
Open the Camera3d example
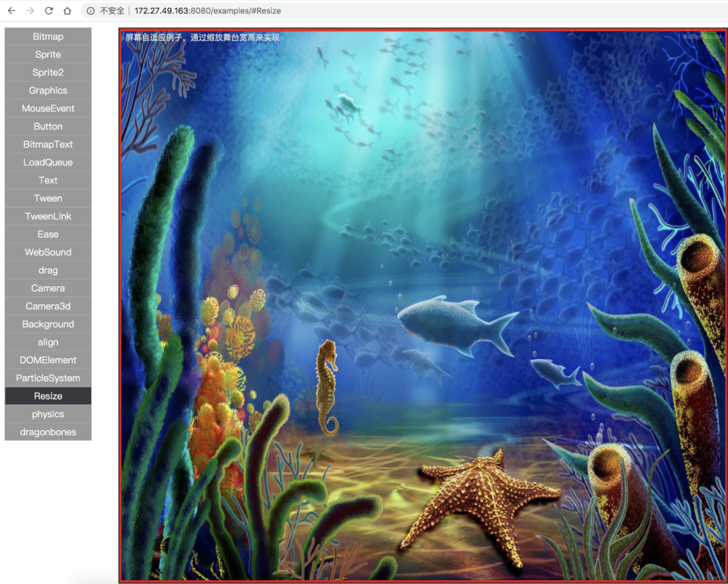click(48, 306)
